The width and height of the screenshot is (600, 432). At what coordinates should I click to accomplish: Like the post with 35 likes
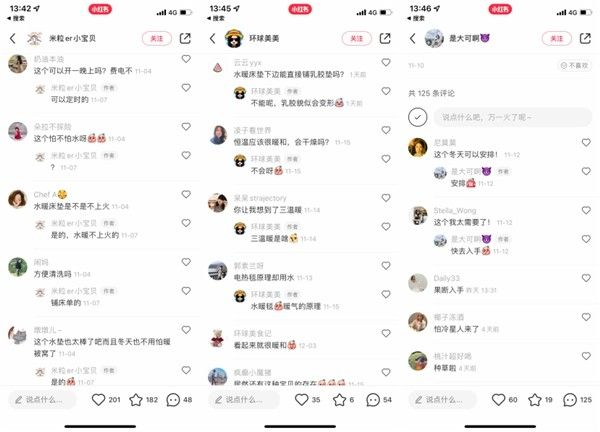[302, 400]
